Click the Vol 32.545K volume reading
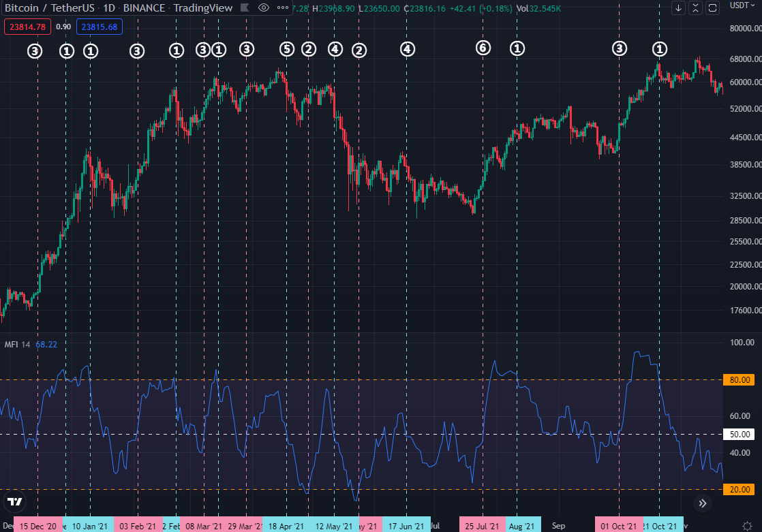This screenshot has width=762, height=532. [538, 8]
